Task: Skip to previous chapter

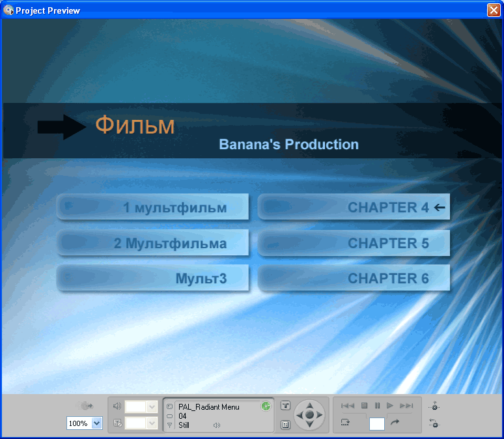Action: 348,406
